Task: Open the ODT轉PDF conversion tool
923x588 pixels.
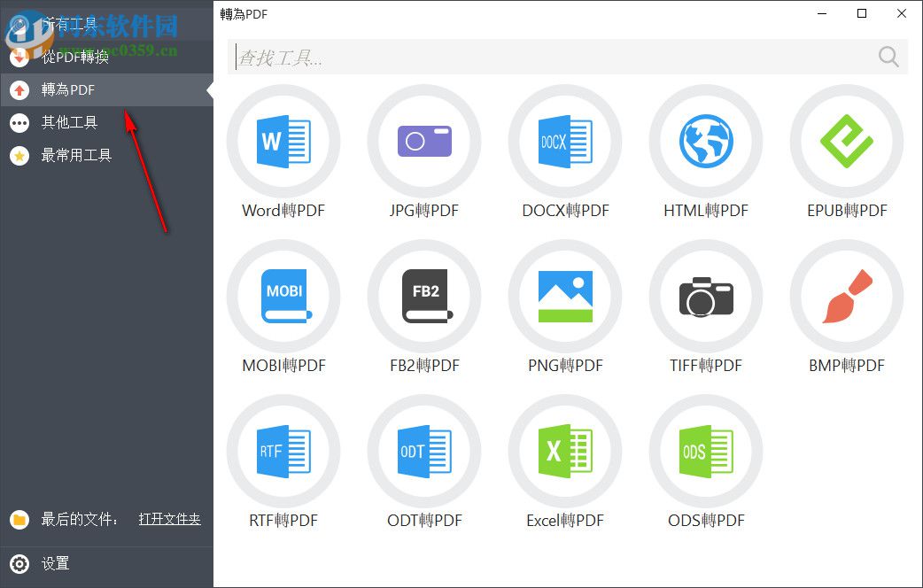Action: pos(423,452)
